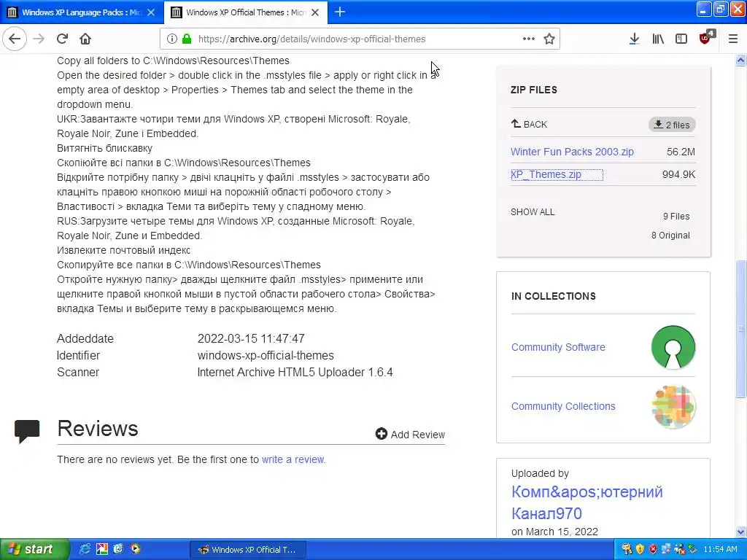Screen dimensions: 747x560
Task: Open the uploader Канал970 profile link
Action: 587,502
